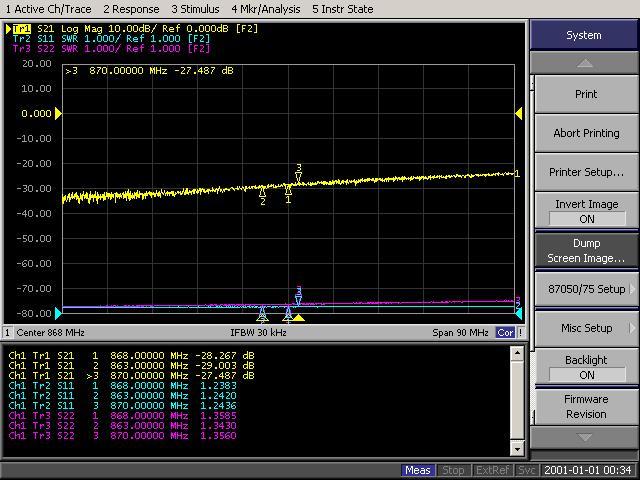Click the yellow reference-level arrow left of 0.000

pos(58,114)
